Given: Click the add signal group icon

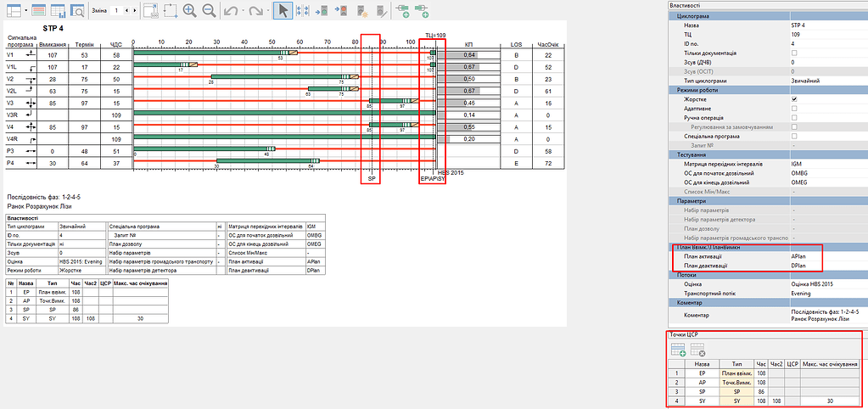Looking at the screenshot, I should point(403,11).
